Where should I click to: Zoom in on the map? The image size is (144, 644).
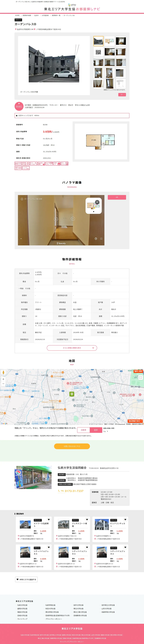tap(3, 379)
